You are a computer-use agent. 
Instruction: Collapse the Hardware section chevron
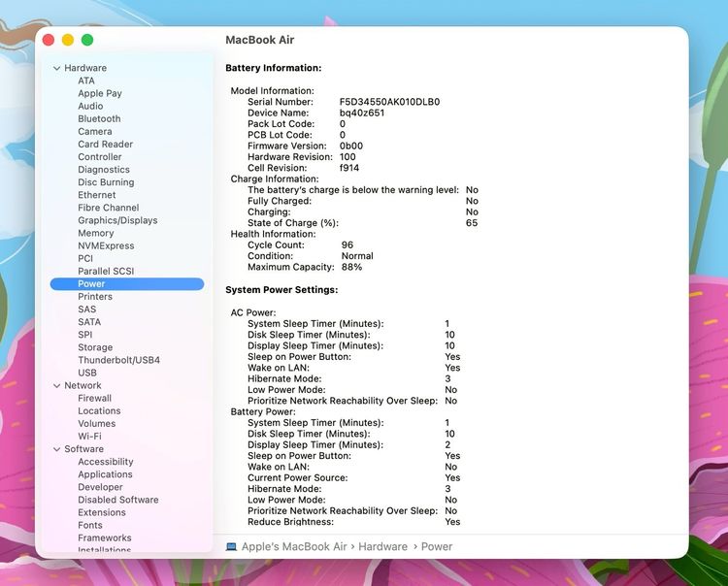(56, 68)
